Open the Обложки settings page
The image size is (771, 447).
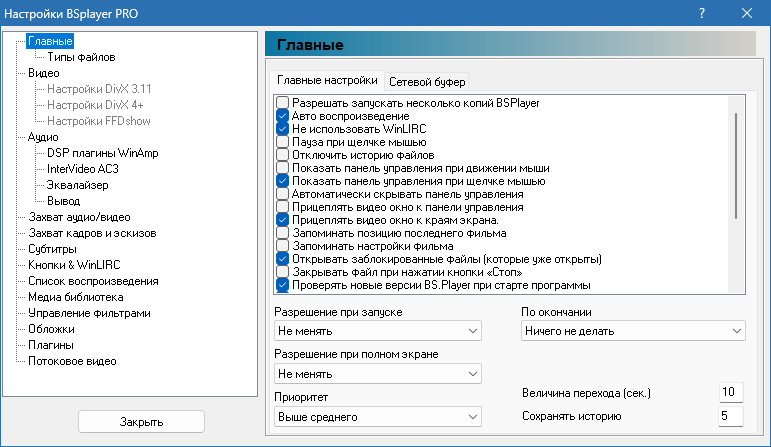pos(51,329)
